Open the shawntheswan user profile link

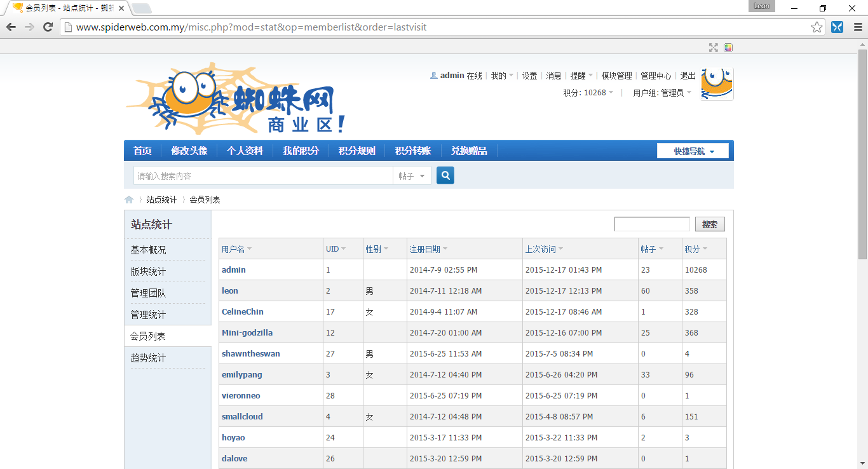(250, 353)
